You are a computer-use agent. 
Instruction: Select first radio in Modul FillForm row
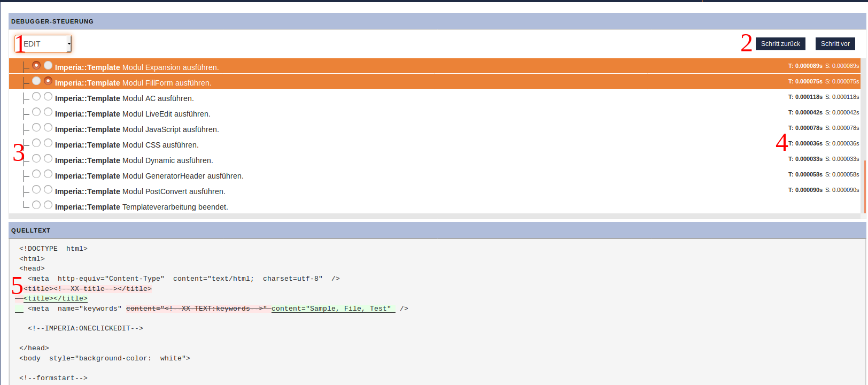tap(36, 81)
